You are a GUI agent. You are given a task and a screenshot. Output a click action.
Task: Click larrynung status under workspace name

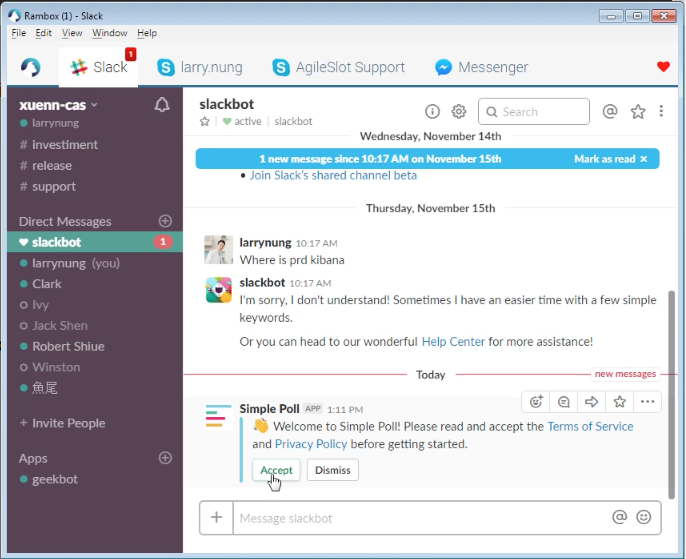coord(50,123)
